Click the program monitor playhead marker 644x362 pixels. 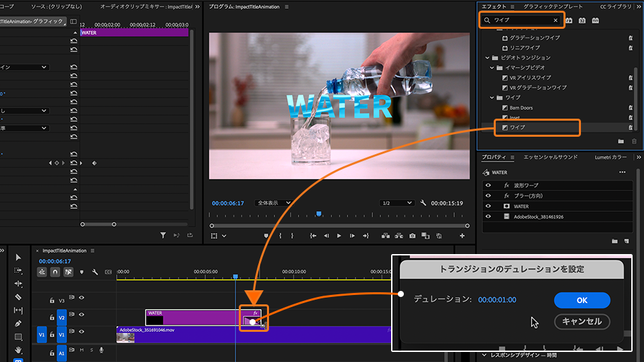point(319,214)
